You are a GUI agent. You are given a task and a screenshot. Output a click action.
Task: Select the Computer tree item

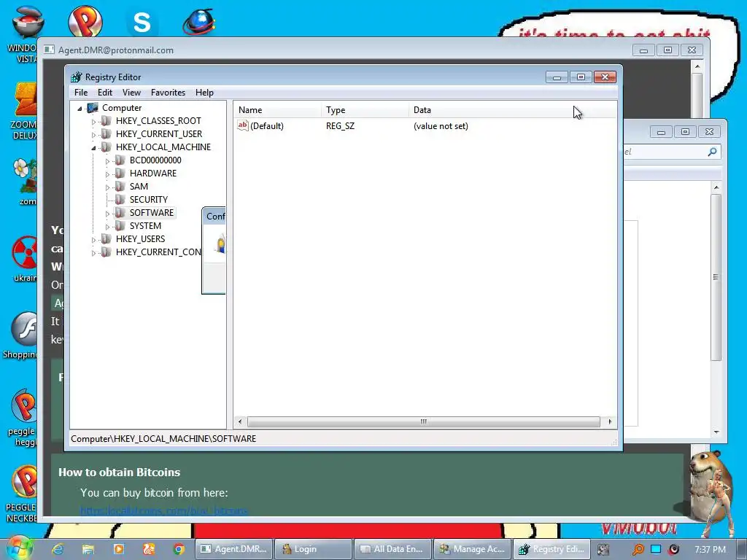tap(122, 108)
